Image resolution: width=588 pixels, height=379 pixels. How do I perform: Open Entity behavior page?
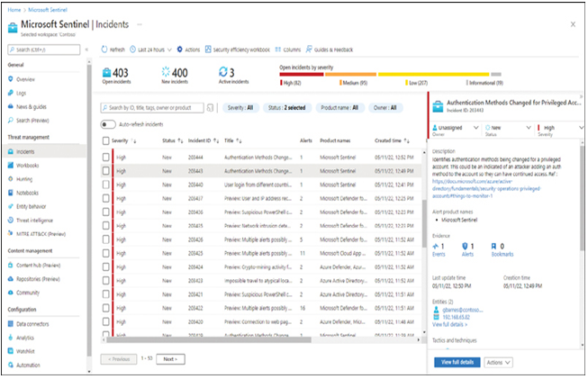click(x=31, y=206)
